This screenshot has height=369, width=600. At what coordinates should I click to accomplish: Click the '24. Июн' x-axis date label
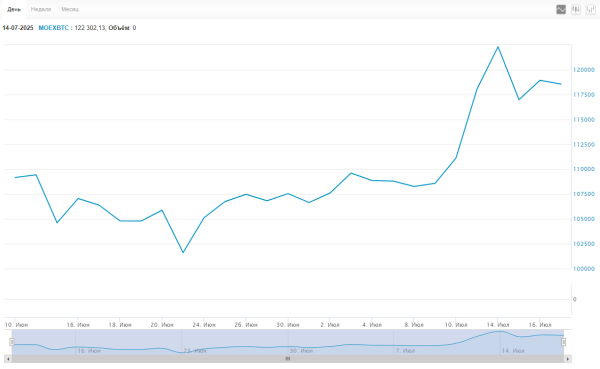pyautogui.click(x=204, y=325)
